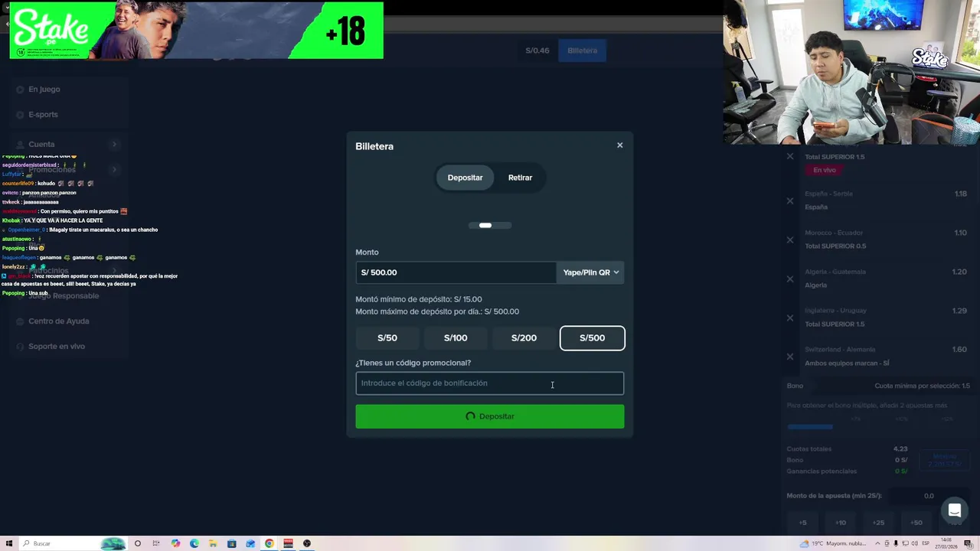The image size is (980, 551).
Task: Switch to the Retirar tab
Action: point(520,178)
